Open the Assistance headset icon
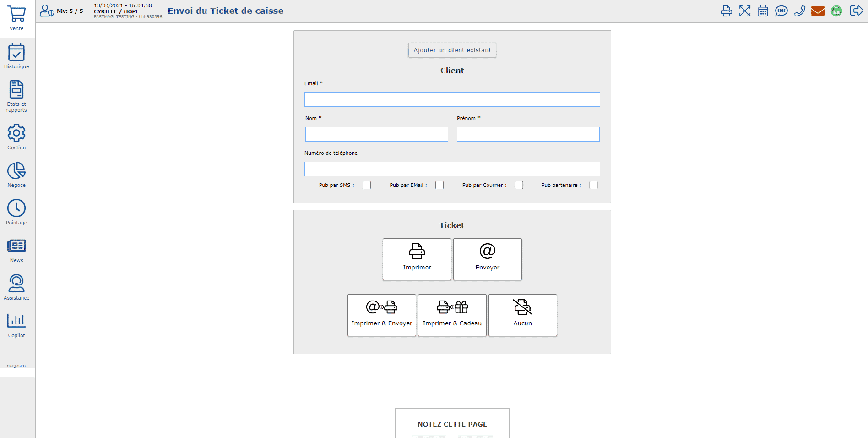868x438 pixels. pos(16,284)
